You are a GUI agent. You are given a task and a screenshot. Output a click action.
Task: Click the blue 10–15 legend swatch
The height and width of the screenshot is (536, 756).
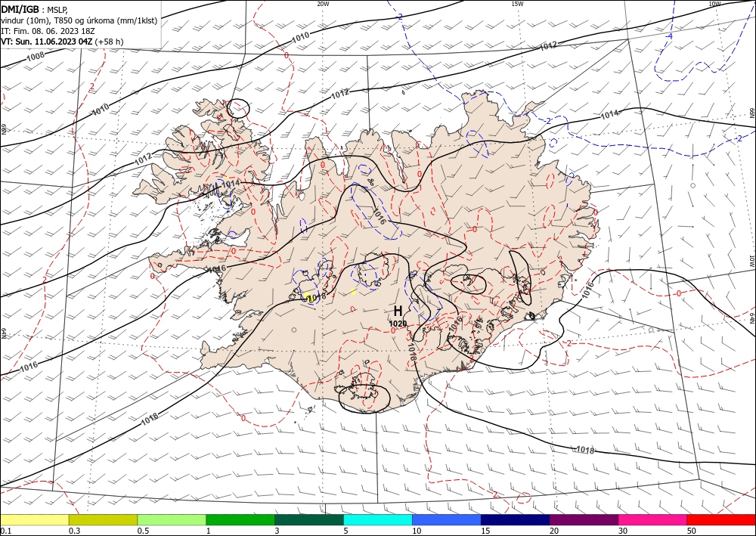click(x=447, y=519)
